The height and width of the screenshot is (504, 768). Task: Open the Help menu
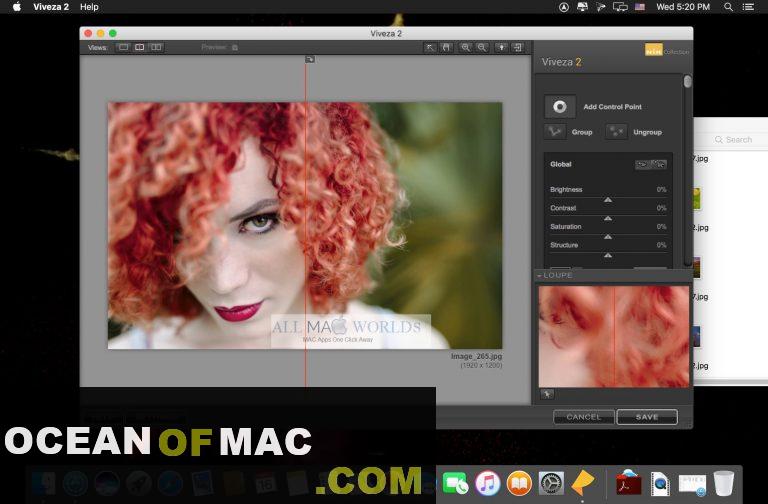tap(89, 7)
